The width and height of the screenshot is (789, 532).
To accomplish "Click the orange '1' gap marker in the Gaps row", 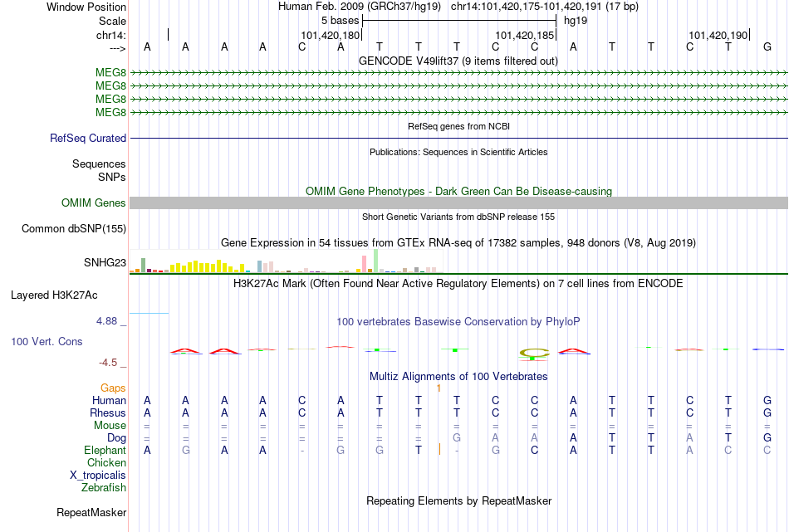I will pyautogui.click(x=439, y=388).
